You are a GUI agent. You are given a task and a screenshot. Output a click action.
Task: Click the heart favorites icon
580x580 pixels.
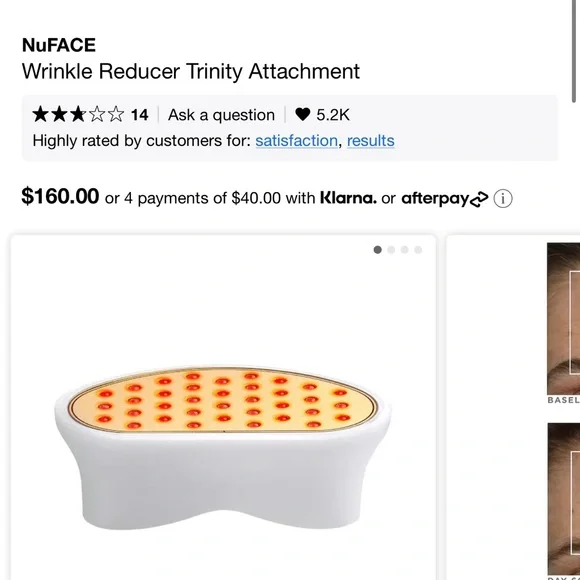pos(302,115)
